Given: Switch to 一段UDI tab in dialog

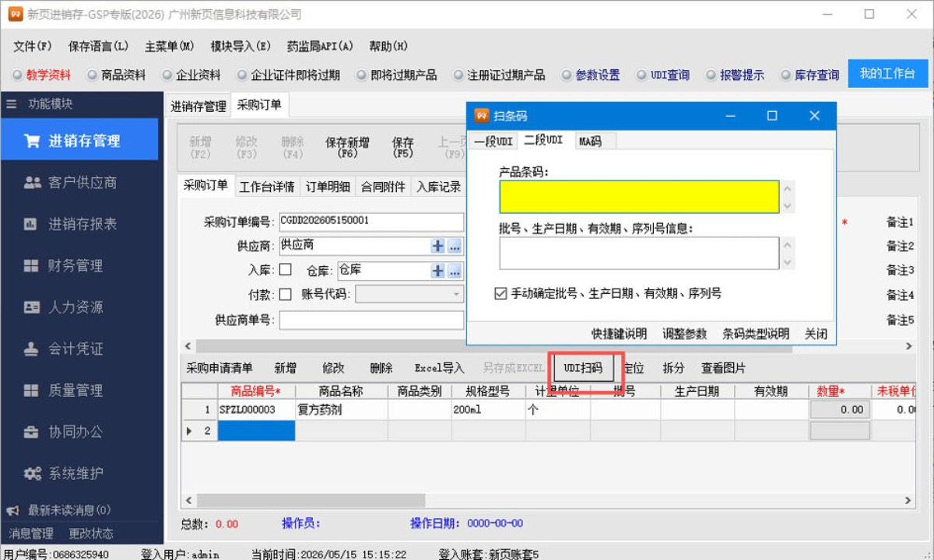Looking at the screenshot, I should coord(493,141).
